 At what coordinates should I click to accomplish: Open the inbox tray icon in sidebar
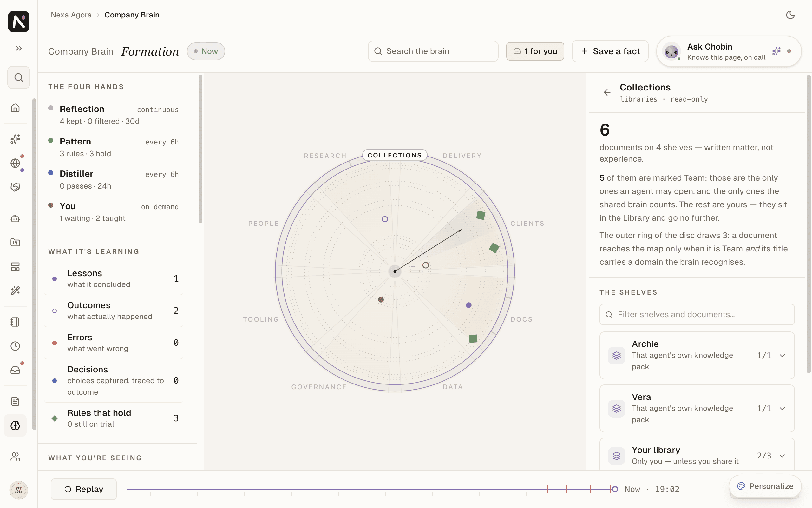(x=15, y=370)
